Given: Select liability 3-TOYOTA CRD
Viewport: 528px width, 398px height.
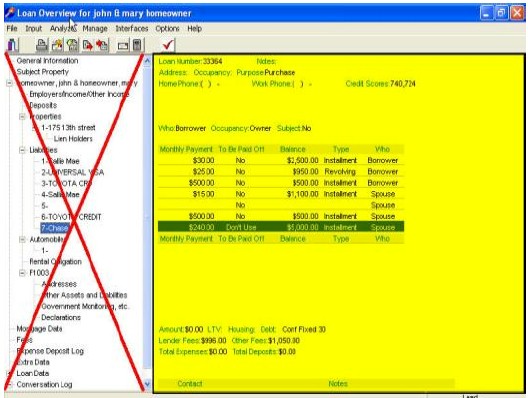Looking at the screenshot, I should click(x=66, y=184).
